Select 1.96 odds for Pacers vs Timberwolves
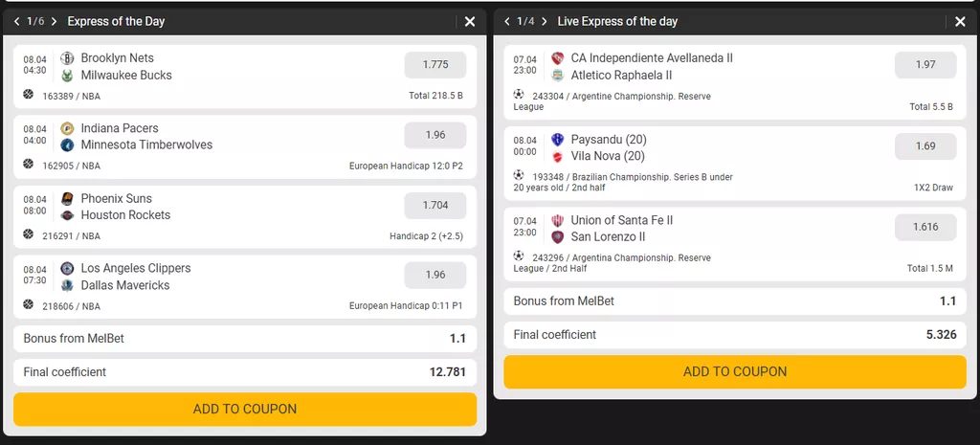The height and width of the screenshot is (445, 980). 435,135
